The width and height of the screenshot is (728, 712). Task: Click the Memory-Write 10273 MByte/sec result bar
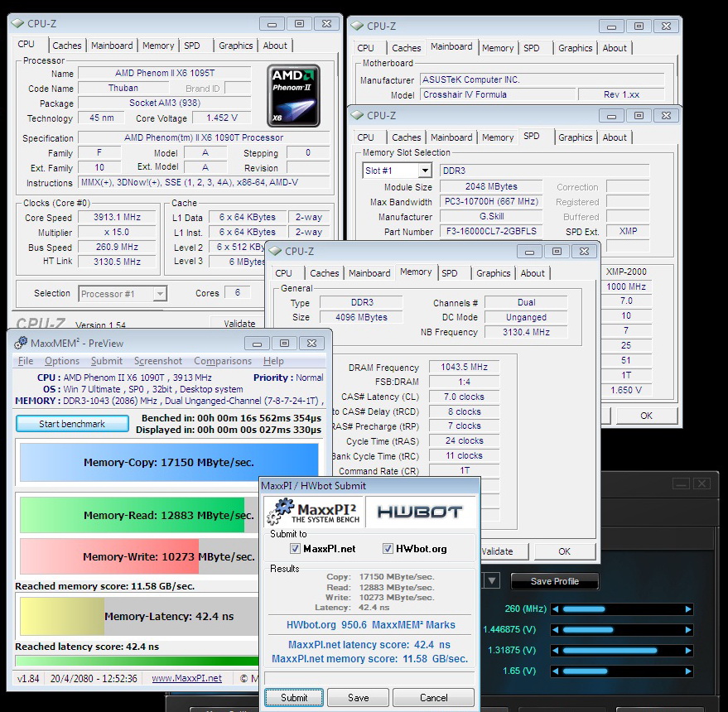point(139,556)
